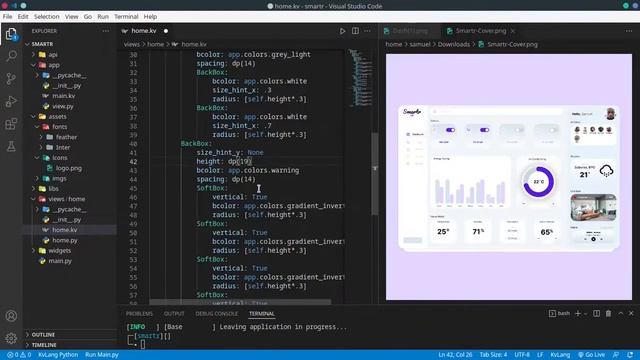
Task: Open main.py at project root
Action: 60,261
